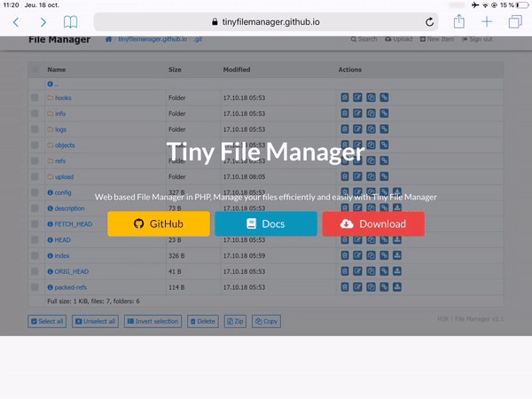Tick the checkbox for index file

point(35,255)
